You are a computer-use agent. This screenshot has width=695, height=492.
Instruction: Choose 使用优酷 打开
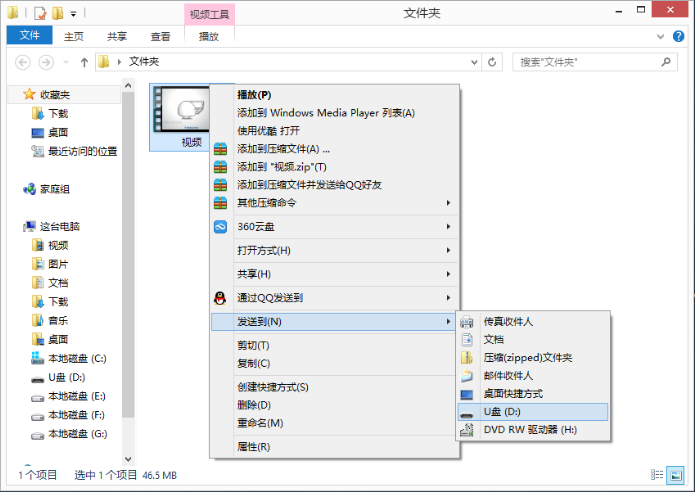335,131
